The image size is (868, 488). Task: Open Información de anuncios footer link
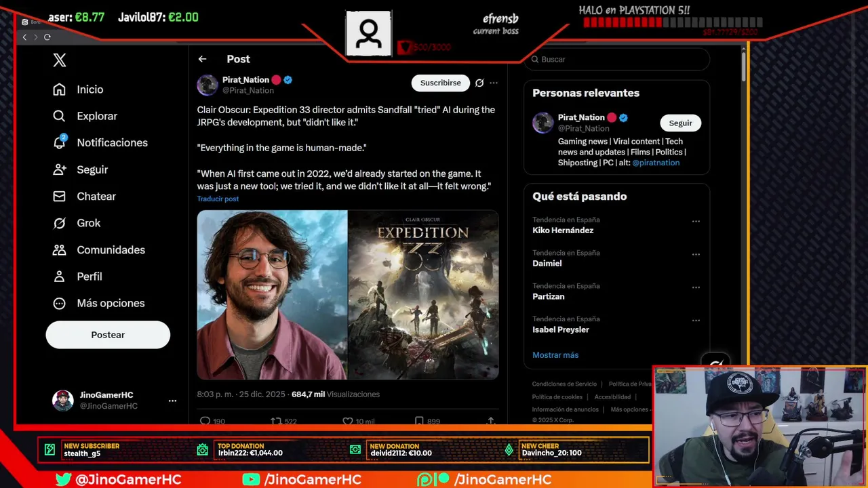(x=565, y=409)
